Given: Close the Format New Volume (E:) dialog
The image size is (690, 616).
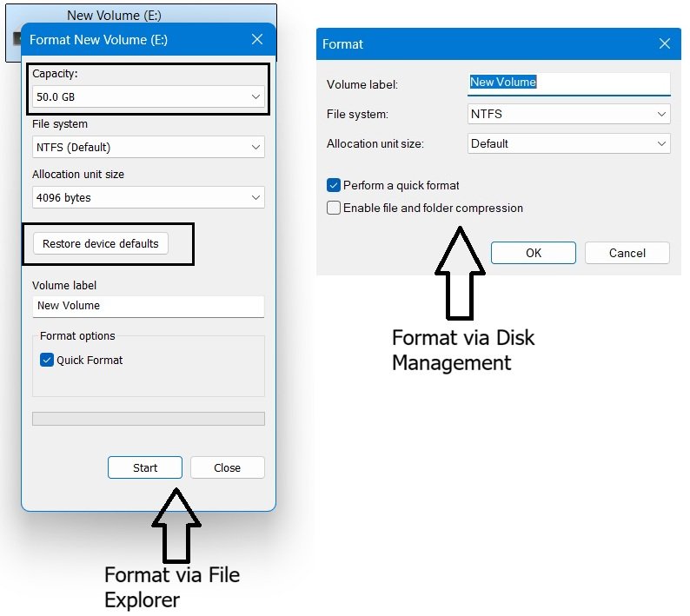Looking at the screenshot, I should pos(257,39).
